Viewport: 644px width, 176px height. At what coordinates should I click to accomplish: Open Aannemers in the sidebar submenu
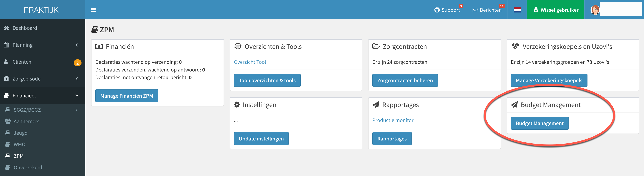point(42,121)
